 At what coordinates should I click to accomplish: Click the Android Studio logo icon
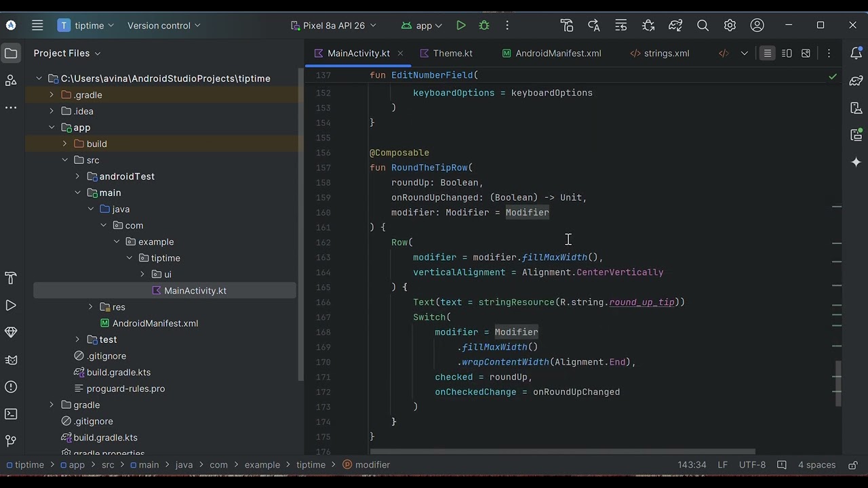(x=11, y=26)
